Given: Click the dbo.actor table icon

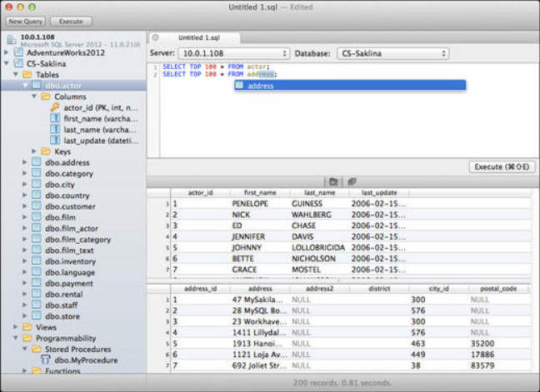Looking at the screenshot, I should coord(37,85).
